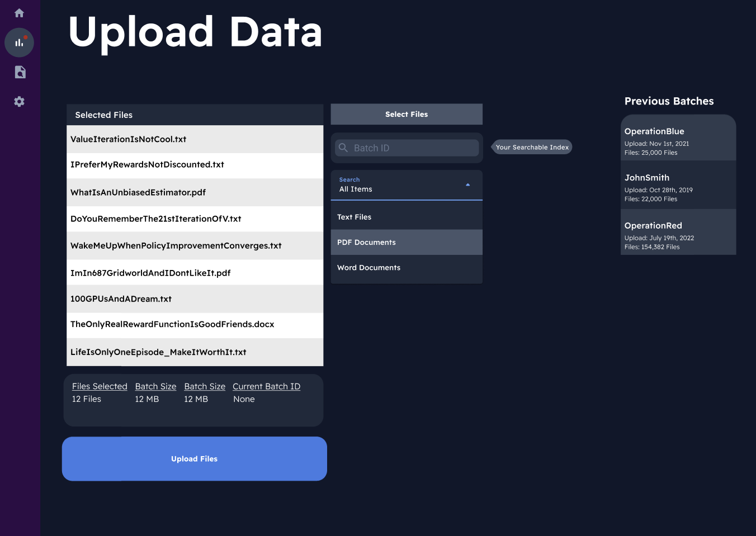Select 100GPUsAndADream.txt file row
The height and width of the screenshot is (536, 756).
click(x=195, y=299)
